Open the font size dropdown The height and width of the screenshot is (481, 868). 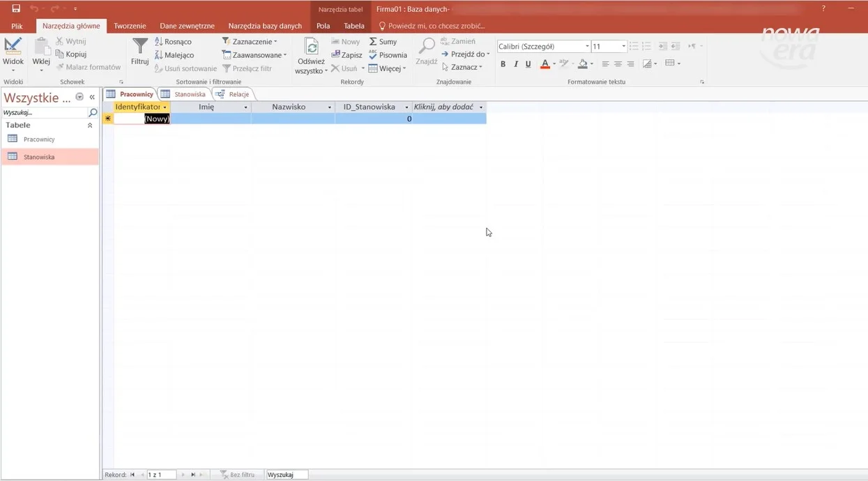(623, 47)
